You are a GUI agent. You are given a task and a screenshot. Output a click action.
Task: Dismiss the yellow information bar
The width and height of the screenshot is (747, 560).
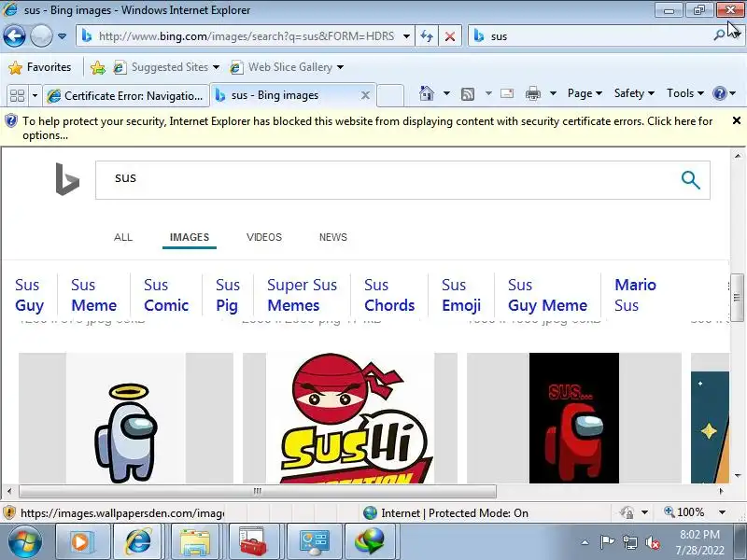click(x=737, y=121)
